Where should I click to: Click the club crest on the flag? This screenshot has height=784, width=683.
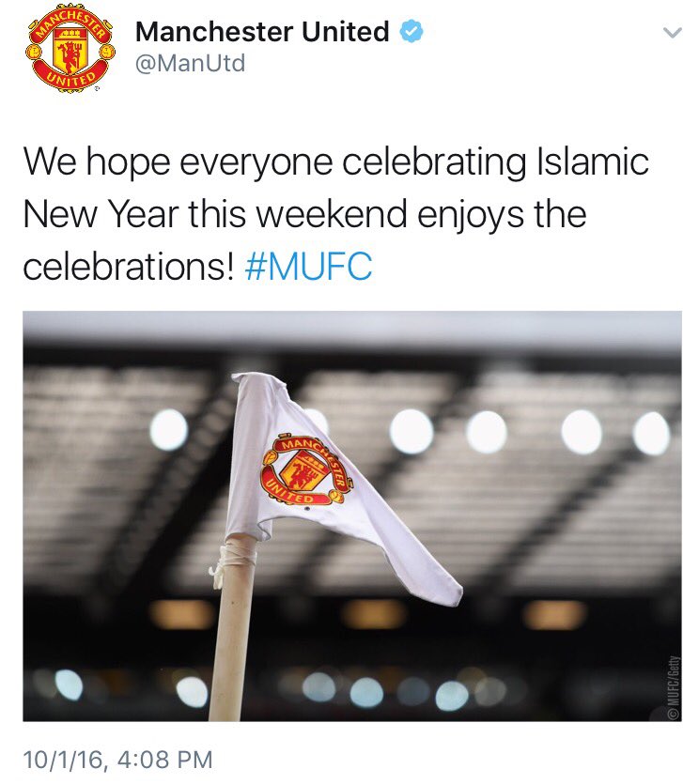point(306,470)
